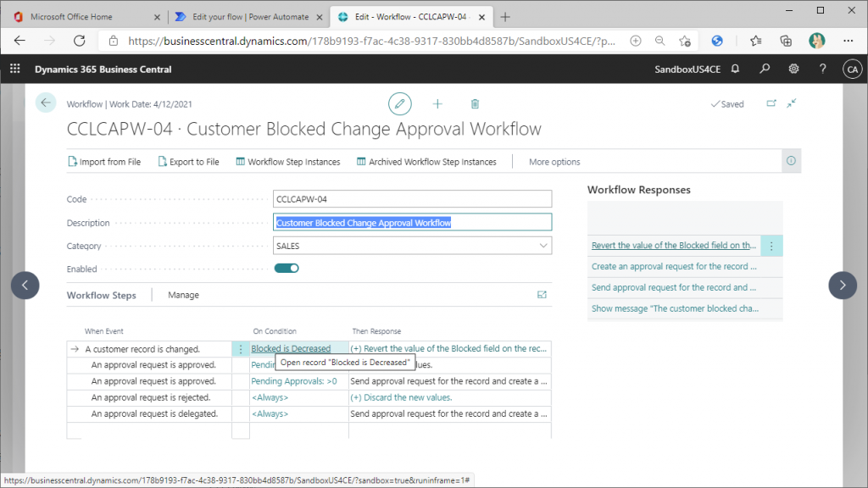Open workflow in new window icon
Screen dimensions: 868x488
point(771,103)
